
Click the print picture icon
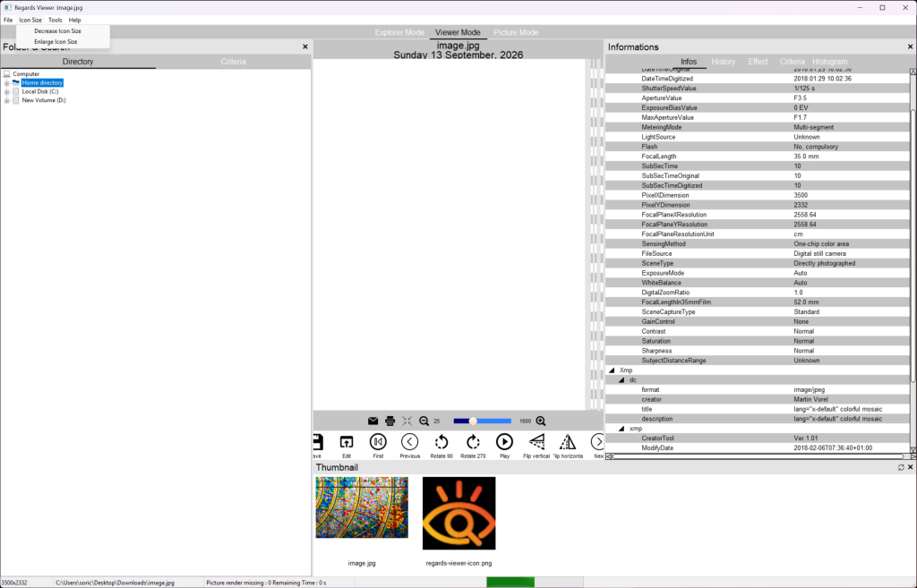(x=390, y=421)
